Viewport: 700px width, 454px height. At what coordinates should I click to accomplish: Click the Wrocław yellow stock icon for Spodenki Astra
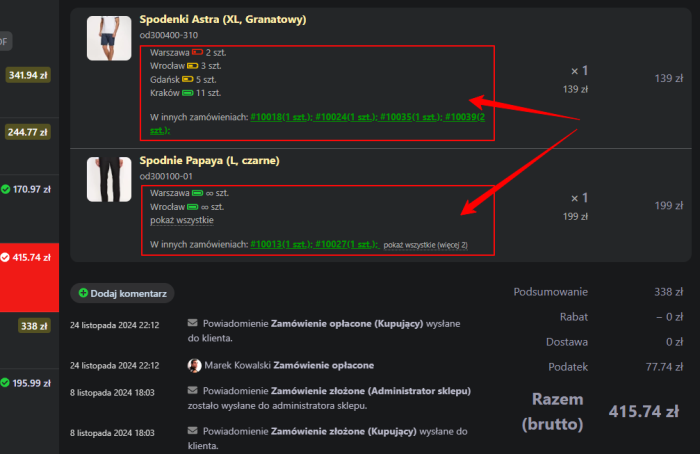191,65
